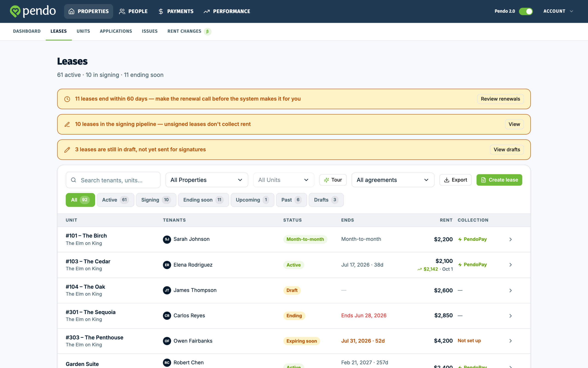Open the People main nav section
The width and height of the screenshot is (588, 368).
point(133,11)
